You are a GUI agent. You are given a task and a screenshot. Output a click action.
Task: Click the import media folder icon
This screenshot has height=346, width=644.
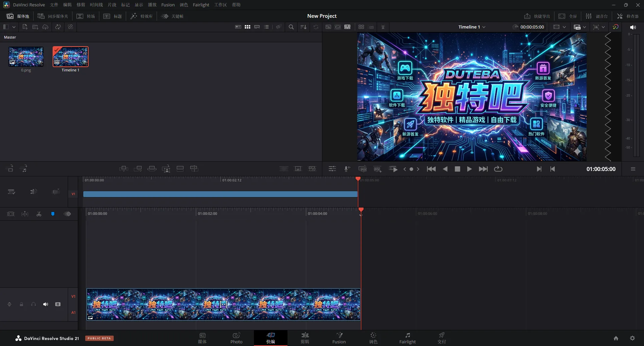(35, 27)
